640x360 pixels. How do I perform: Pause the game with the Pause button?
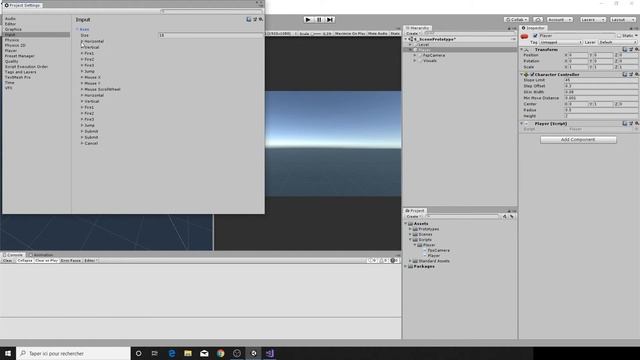pyautogui.click(x=319, y=20)
